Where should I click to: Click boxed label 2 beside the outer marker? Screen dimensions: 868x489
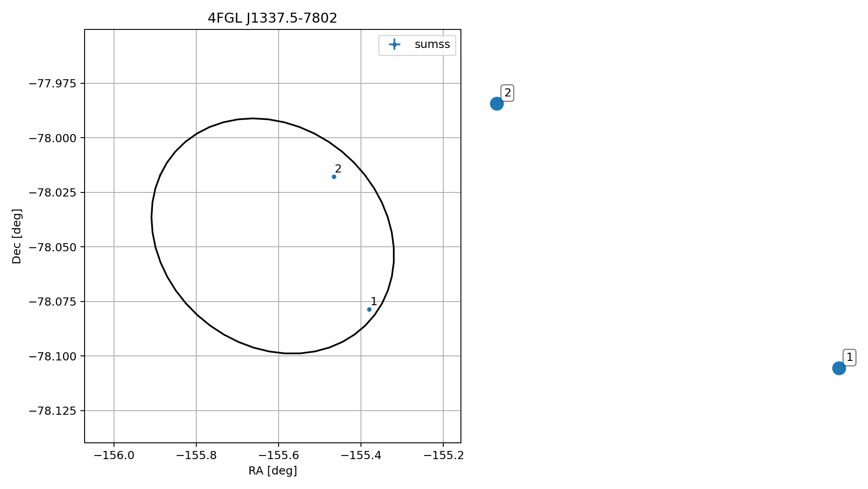click(508, 93)
